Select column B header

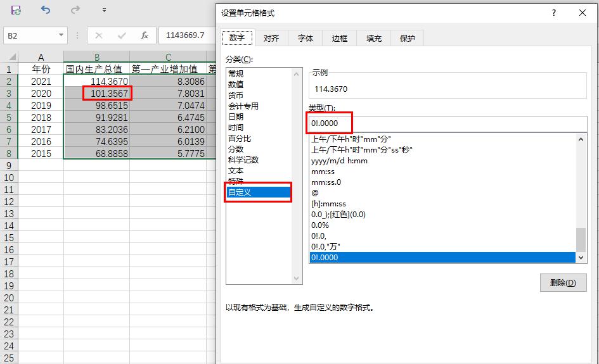(x=96, y=57)
